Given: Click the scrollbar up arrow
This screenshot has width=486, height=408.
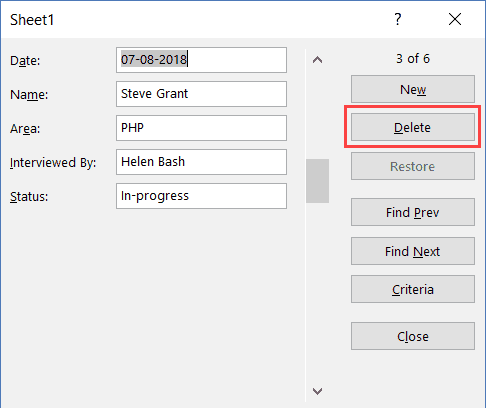Looking at the screenshot, I should [x=317, y=60].
